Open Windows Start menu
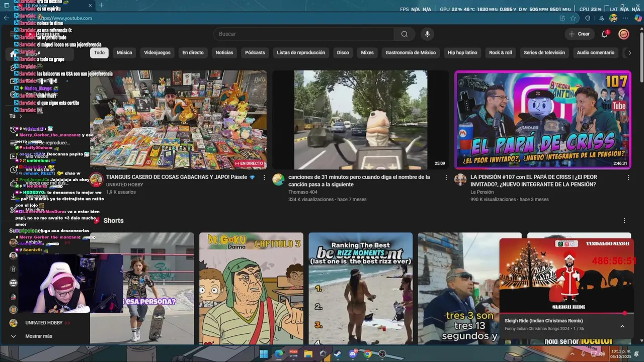This screenshot has width=644, height=362. pos(264,354)
